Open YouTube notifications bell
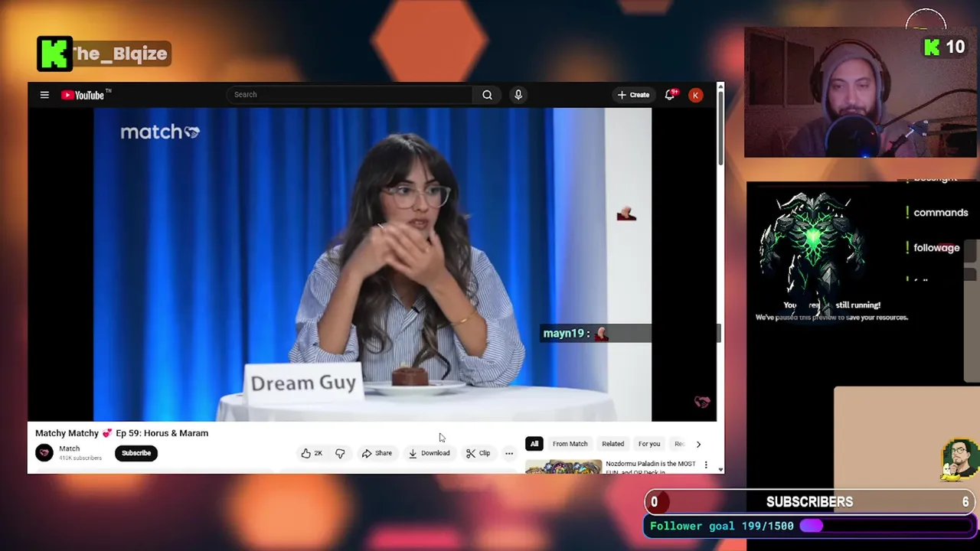The image size is (980, 551). pyautogui.click(x=670, y=95)
